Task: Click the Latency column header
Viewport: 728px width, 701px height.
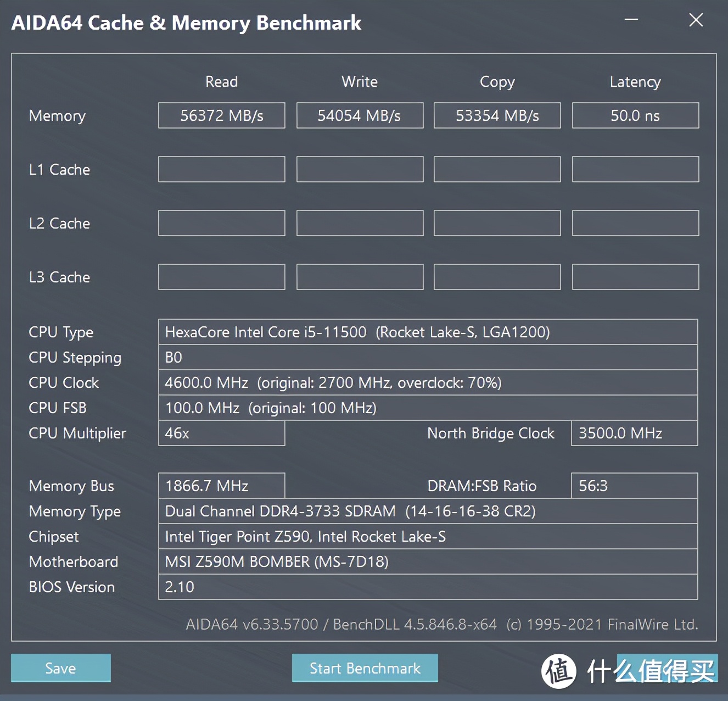Action: [x=635, y=82]
